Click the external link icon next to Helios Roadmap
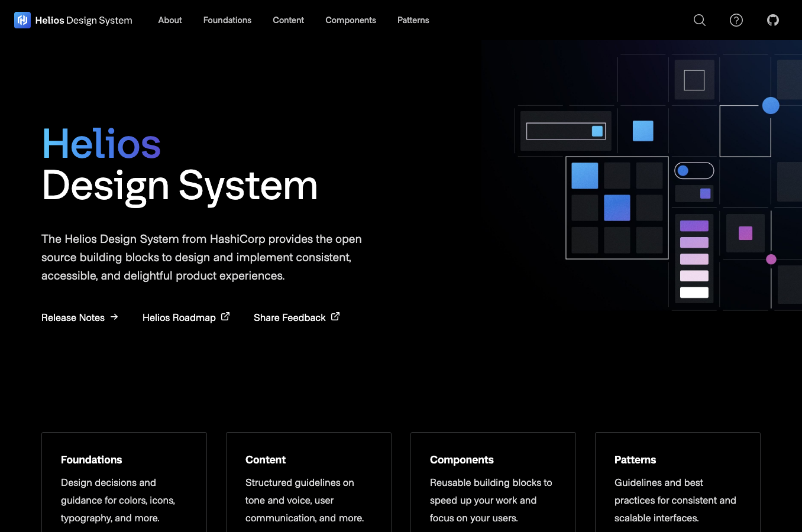 225,316
